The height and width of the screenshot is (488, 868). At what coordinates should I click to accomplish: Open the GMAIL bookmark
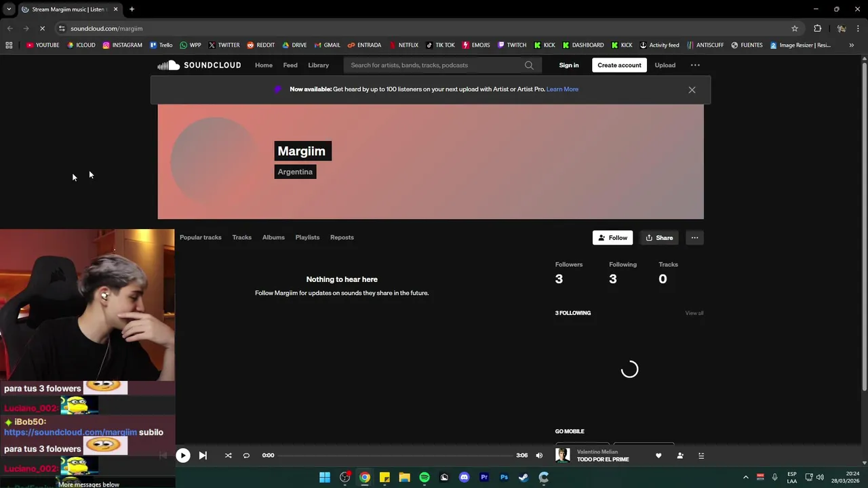[328, 45]
